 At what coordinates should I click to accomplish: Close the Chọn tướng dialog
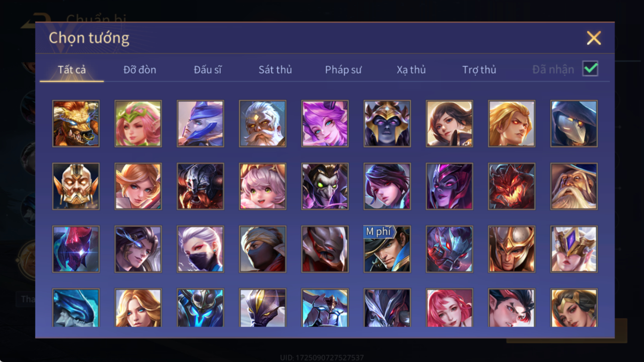point(594,38)
